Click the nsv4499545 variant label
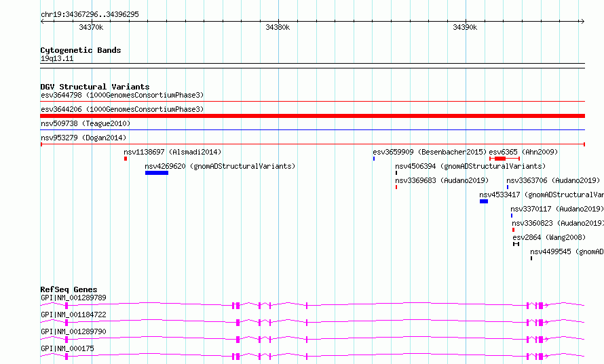This screenshot has height=364, width=604. [567, 251]
